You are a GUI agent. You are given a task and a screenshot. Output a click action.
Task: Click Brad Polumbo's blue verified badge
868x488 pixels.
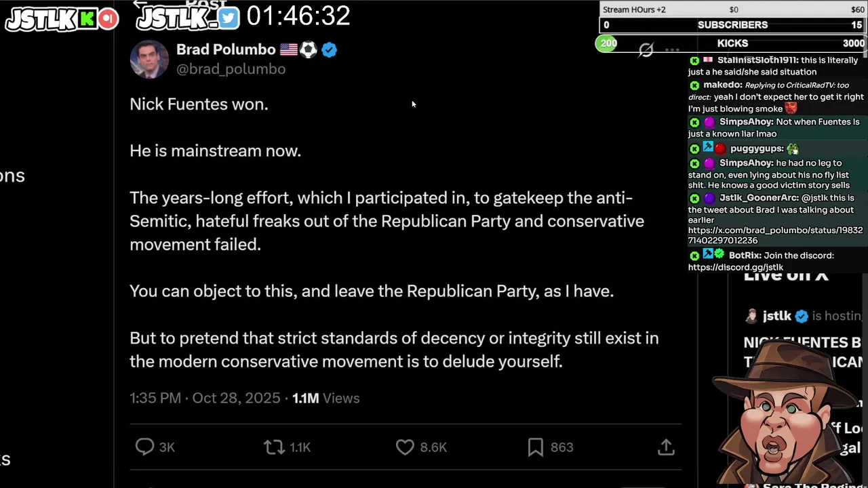click(330, 49)
